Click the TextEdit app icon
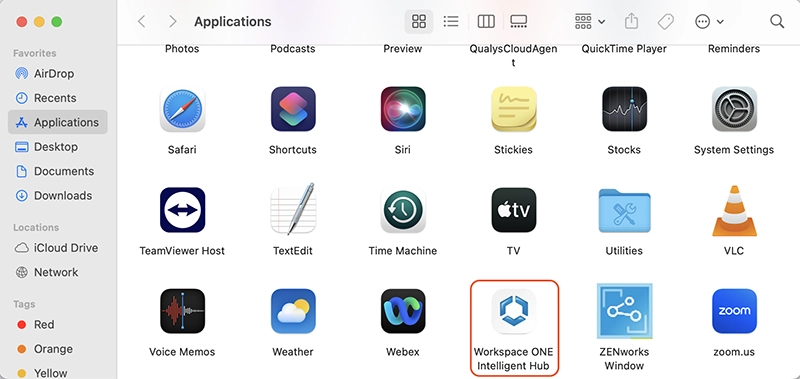This screenshot has height=379, width=800. [x=293, y=209]
